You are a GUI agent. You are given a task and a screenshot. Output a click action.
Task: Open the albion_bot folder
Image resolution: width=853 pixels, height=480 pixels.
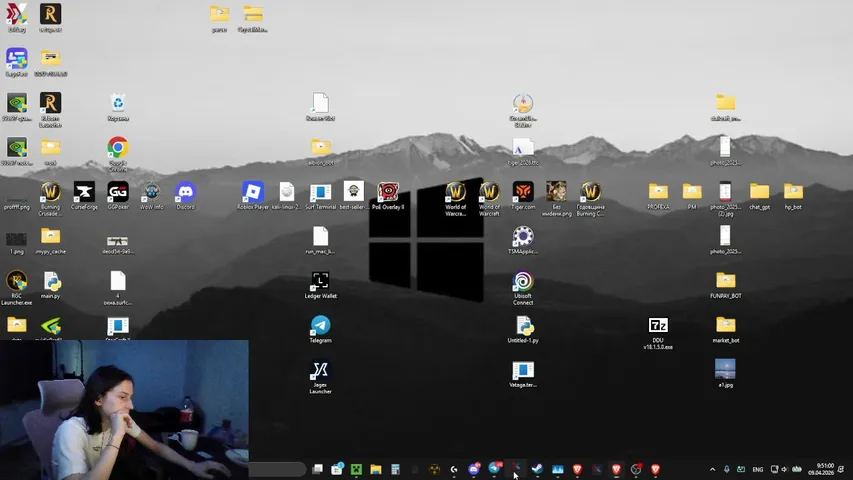click(x=320, y=152)
